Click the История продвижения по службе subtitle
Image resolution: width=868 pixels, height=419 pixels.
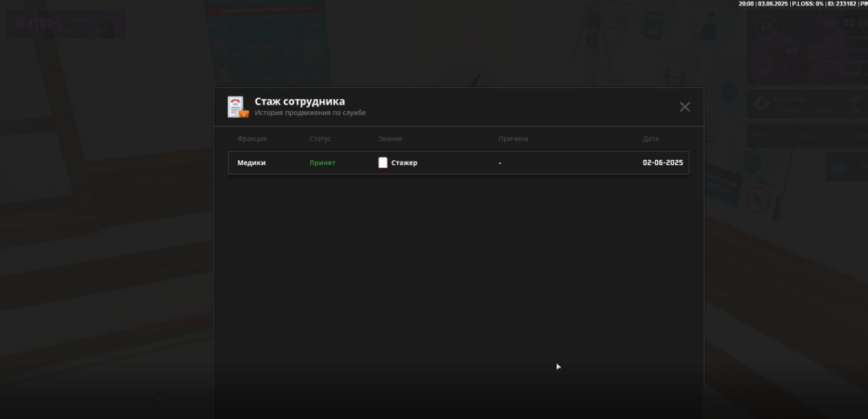click(310, 113)
